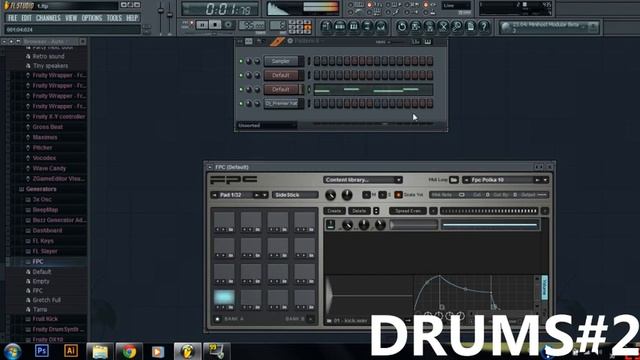Open the graph editor icon in step sequencer

[x=416, y=42]
